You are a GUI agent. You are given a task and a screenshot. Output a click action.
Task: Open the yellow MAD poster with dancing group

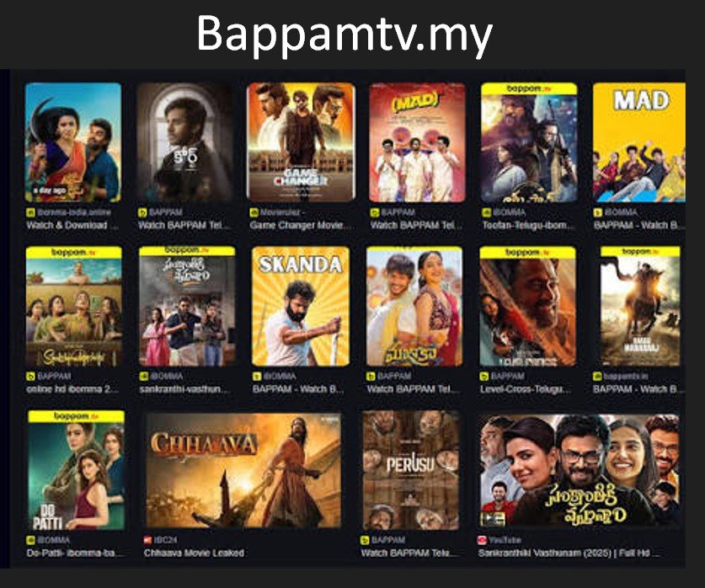coord(639,142)
